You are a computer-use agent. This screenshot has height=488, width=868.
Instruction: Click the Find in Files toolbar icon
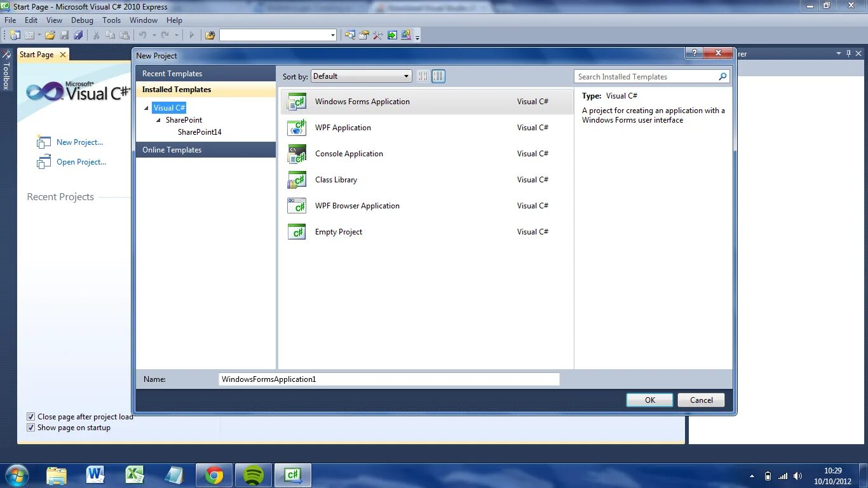(210, 36)
